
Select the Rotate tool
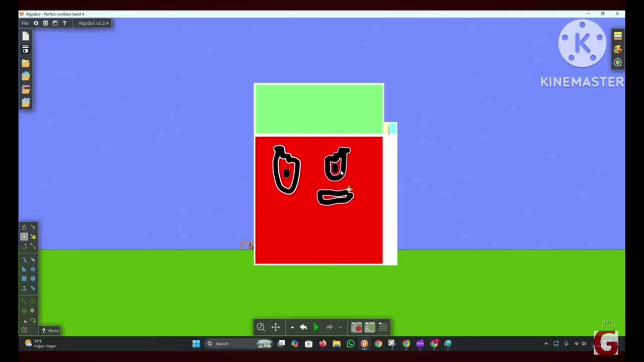(24, 246)
